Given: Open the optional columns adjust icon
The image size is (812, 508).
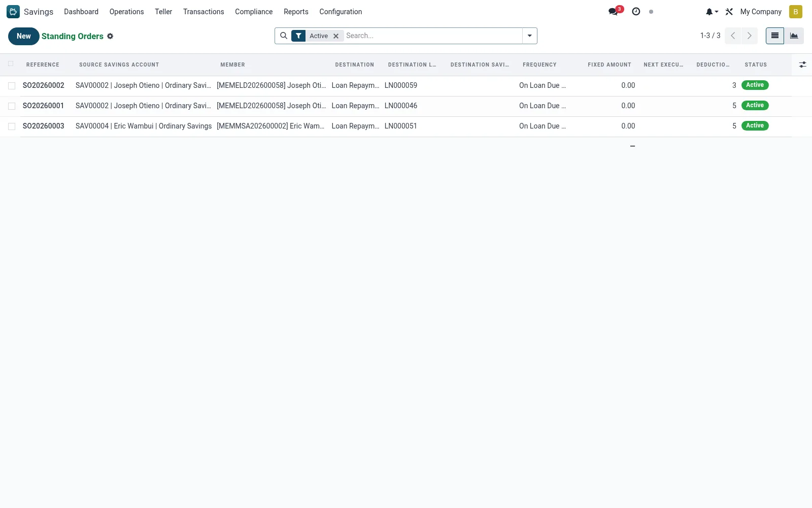Looking at the screenshot, I should pos(802,65).
